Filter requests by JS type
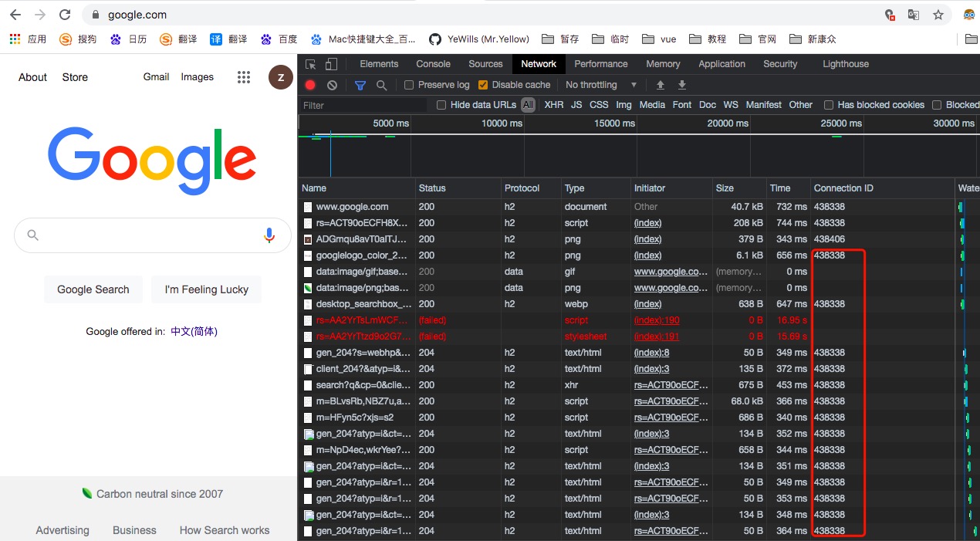 tap(576, 105)
